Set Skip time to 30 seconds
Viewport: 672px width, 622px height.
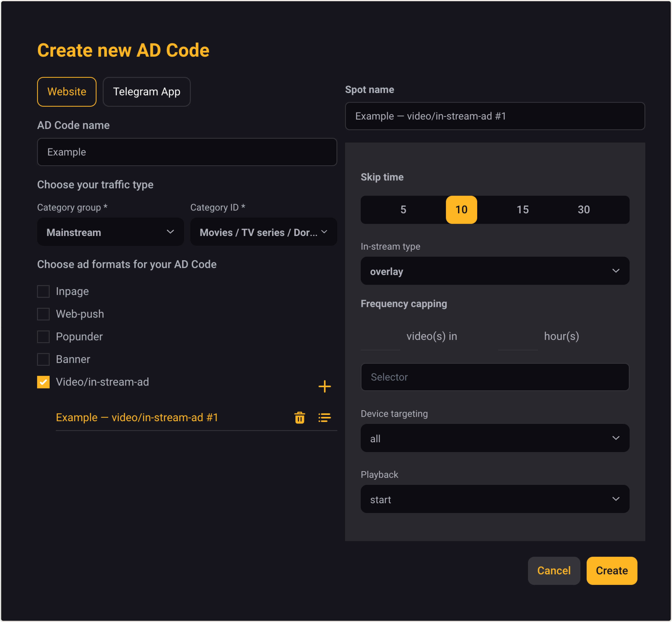click(584, 210)
